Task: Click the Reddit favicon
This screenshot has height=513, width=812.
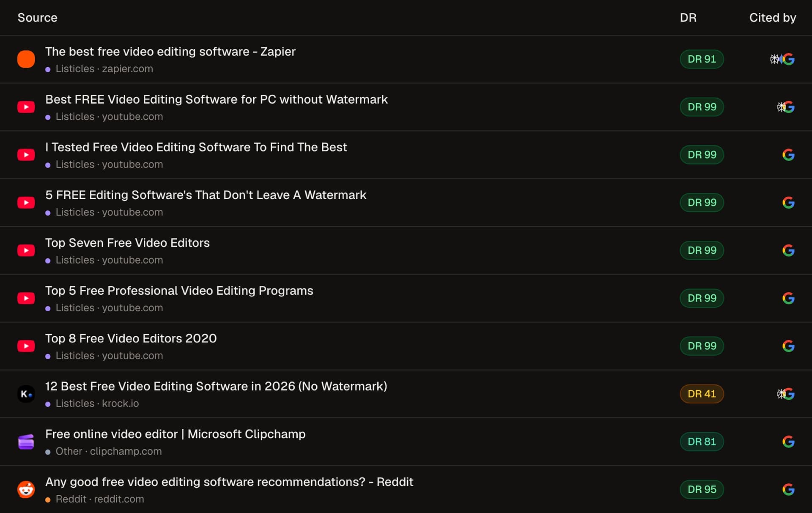Action: (26, 489)
